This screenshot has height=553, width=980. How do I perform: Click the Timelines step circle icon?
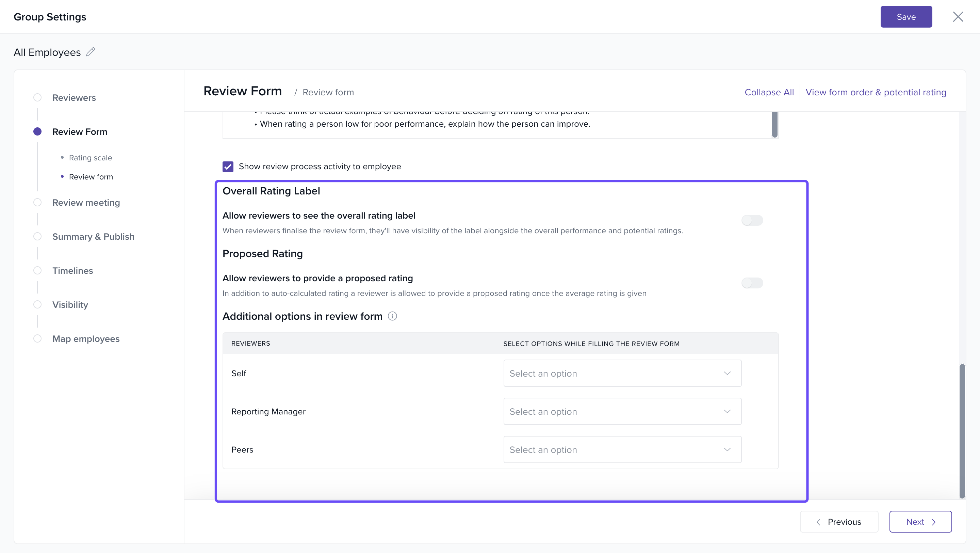(x=37, y=271)
